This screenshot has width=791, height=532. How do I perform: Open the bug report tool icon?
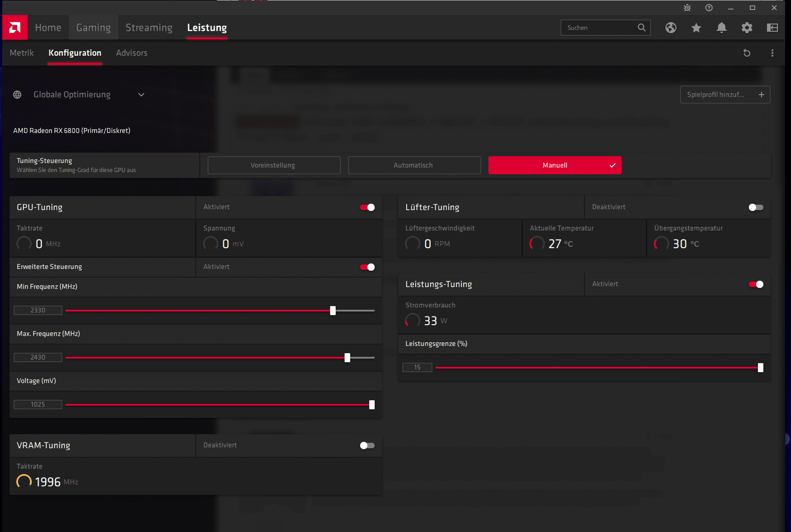[687, 8]
